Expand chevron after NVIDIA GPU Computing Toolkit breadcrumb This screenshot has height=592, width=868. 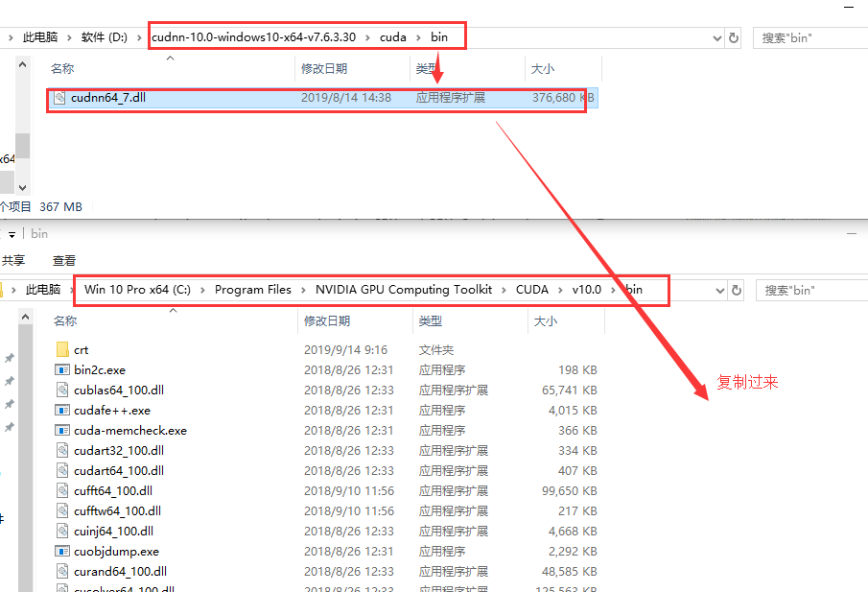click(504, 290)
